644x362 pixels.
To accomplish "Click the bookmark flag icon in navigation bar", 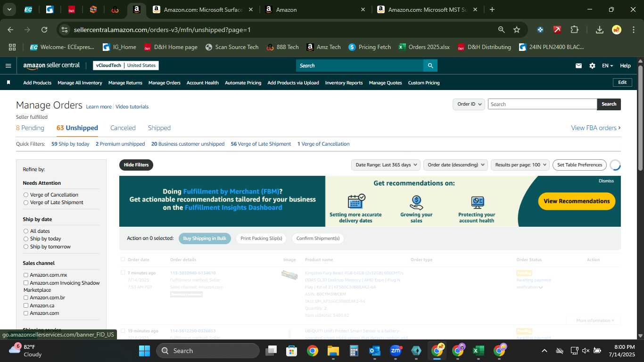I will (8, 82).
